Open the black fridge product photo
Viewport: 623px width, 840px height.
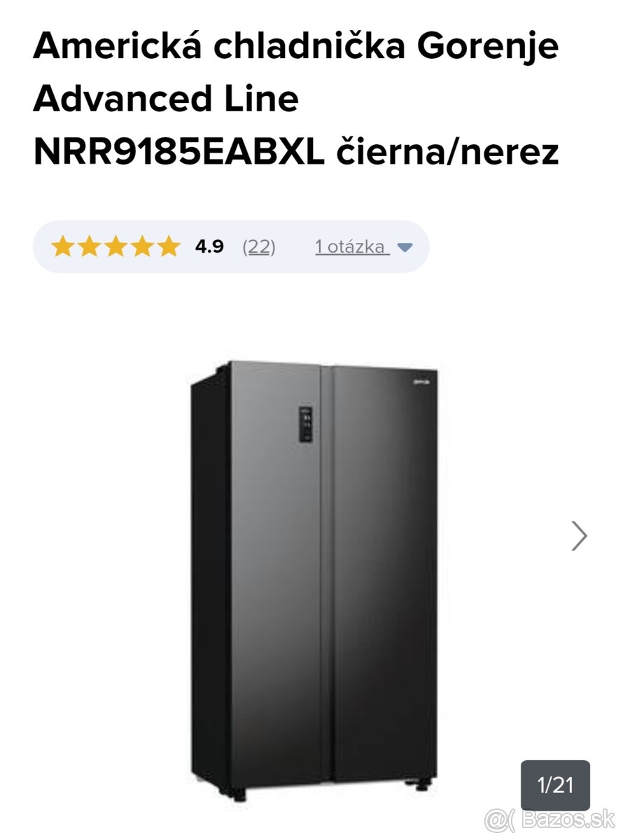point(314,580)
